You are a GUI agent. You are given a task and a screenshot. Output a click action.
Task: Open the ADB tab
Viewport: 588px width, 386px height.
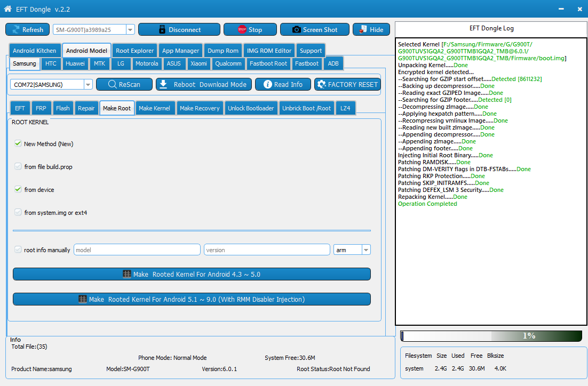(333, 63)
